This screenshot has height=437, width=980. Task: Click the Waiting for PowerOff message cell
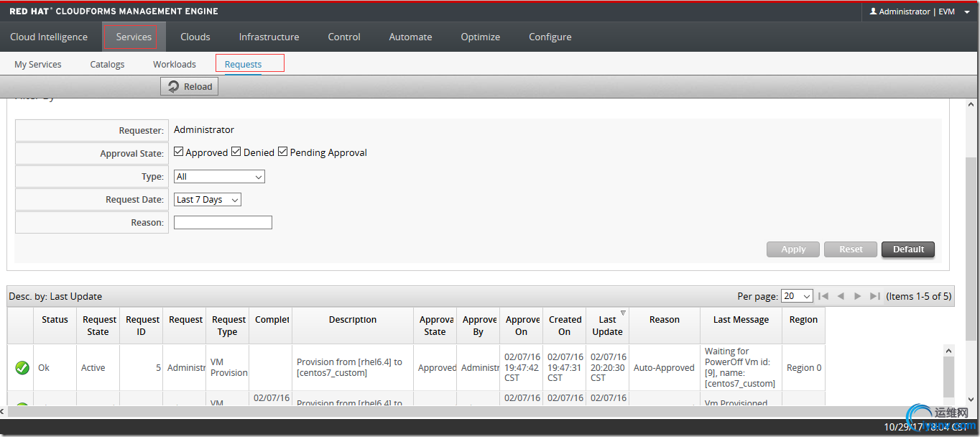741,368
